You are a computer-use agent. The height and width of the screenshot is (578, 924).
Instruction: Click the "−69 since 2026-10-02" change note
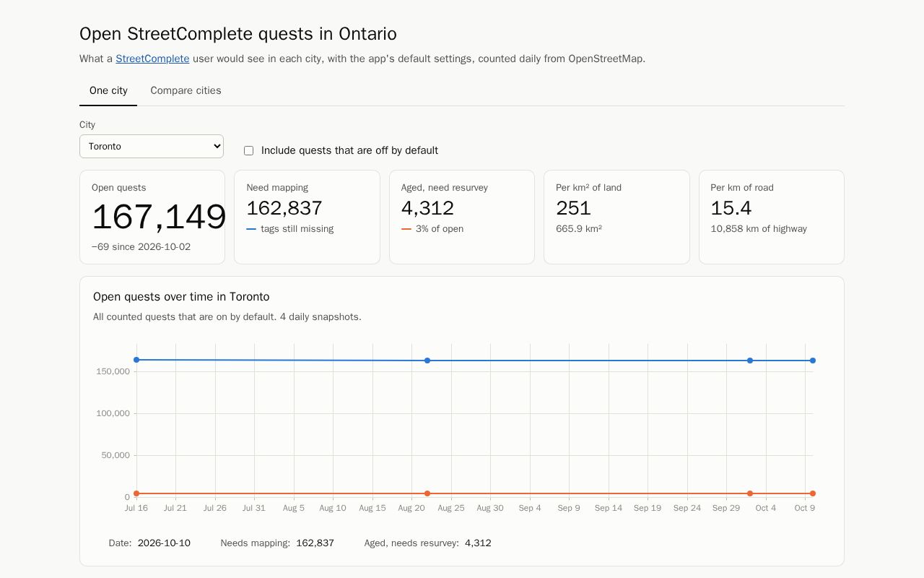pyautogui.click(x=141, y=247)
